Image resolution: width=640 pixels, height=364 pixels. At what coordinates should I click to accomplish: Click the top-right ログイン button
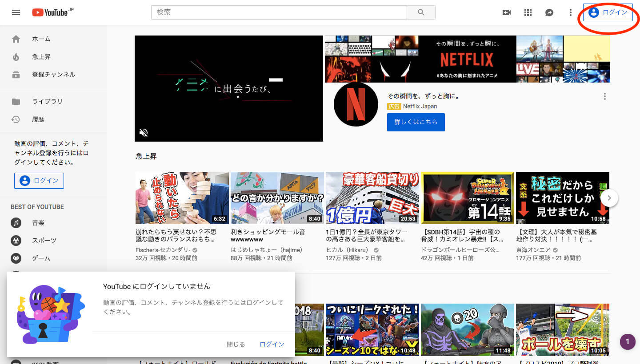click(608, 12)
